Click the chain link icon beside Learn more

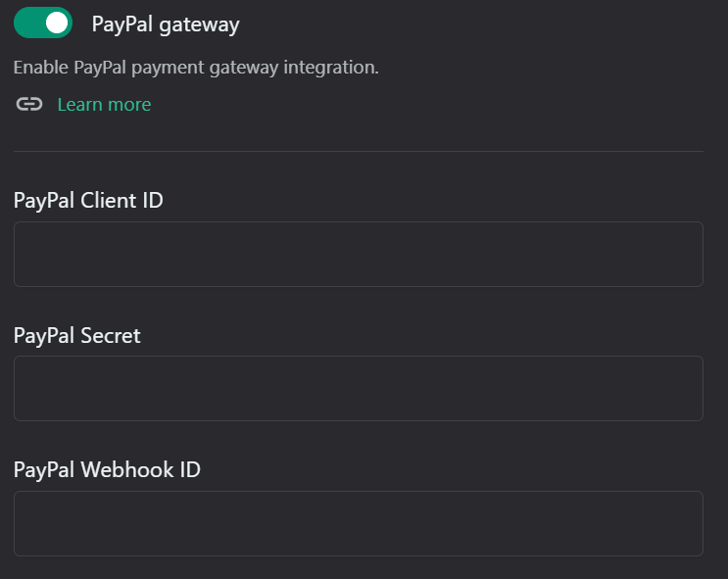(x=29, y=104)
